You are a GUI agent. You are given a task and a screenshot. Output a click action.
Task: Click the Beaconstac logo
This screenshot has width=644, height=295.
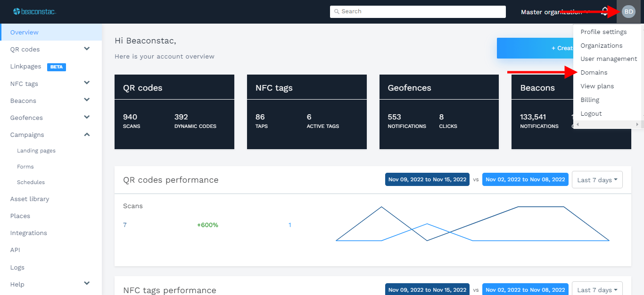pyautogui.click(x=34, y=11)
